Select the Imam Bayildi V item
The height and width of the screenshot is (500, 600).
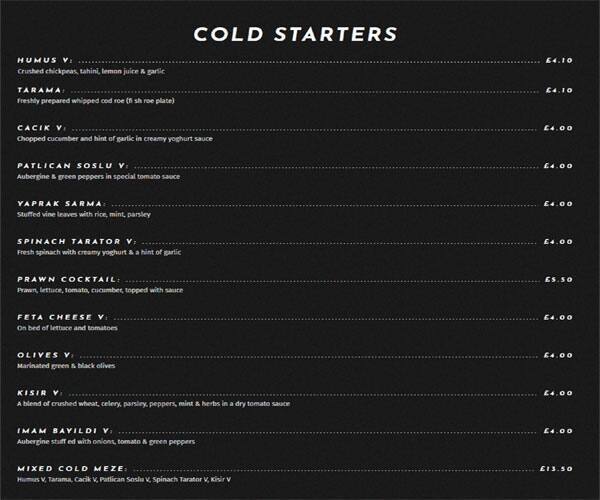pos(65,431)
